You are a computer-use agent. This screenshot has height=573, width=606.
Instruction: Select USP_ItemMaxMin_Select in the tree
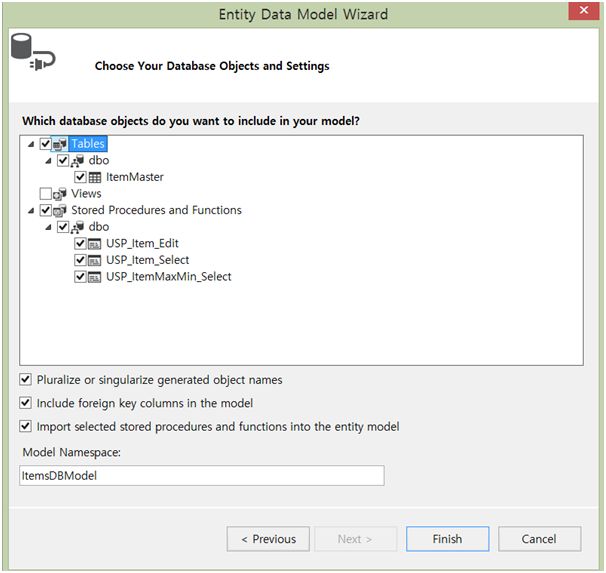[168, 276]
